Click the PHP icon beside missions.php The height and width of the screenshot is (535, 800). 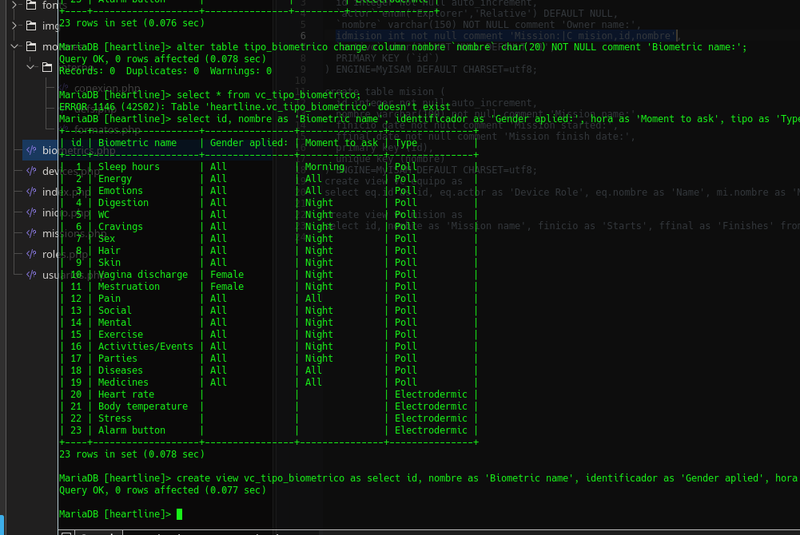pyautogui.click(x=32, y=233)
